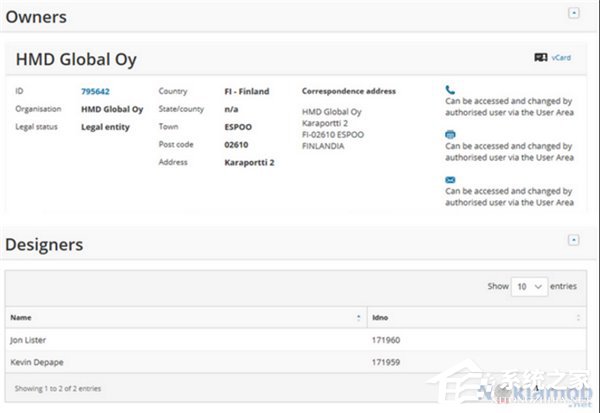Click bold Organisation value HMD Global Oy

point(112,109)
